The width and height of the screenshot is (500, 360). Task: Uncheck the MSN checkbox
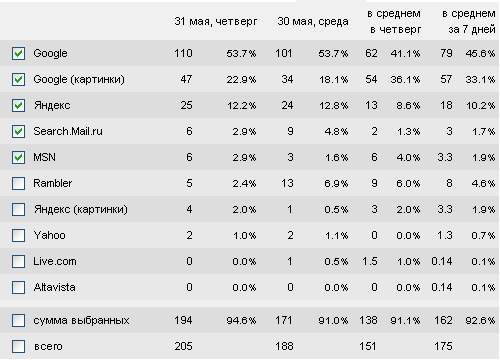[18, 157]
